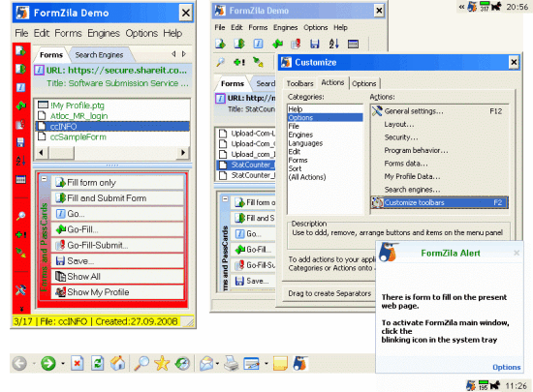
Task: Click FormZila icon in browser toolbar
Action: (x=300, y=364)
